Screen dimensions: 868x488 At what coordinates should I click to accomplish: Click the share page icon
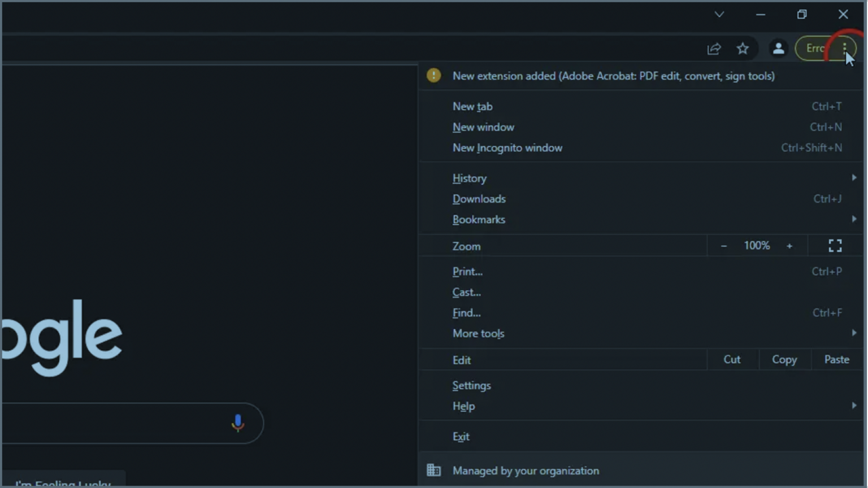point(714,49)
